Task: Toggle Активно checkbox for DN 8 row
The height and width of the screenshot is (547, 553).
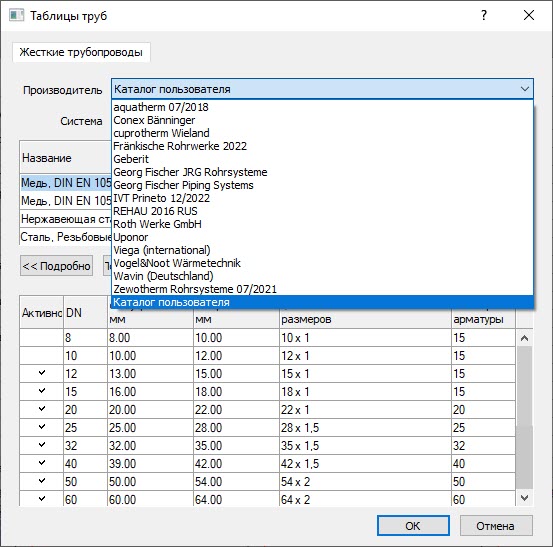Action: point(42,338)
